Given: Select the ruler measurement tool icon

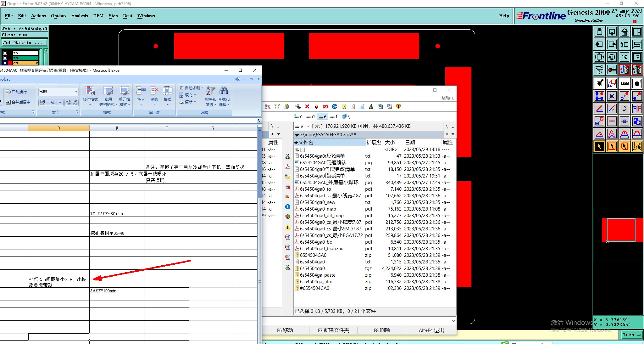Looking at the screenshot, I should [x=624, y=83].
